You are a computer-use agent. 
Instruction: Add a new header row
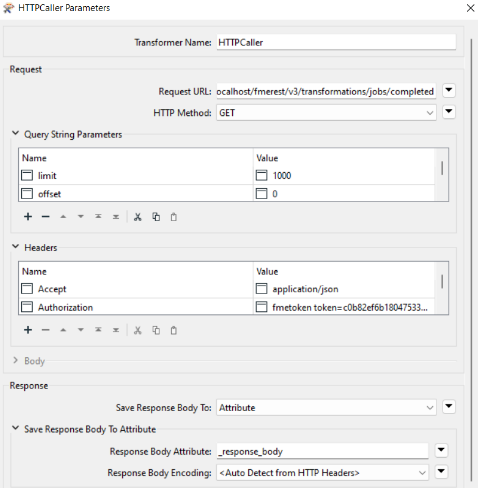(28, 330)
